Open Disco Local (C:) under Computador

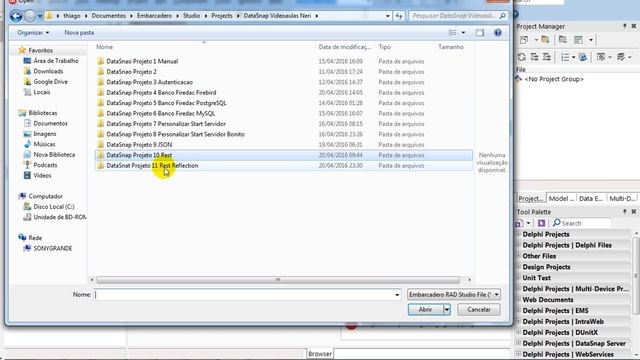53,207
